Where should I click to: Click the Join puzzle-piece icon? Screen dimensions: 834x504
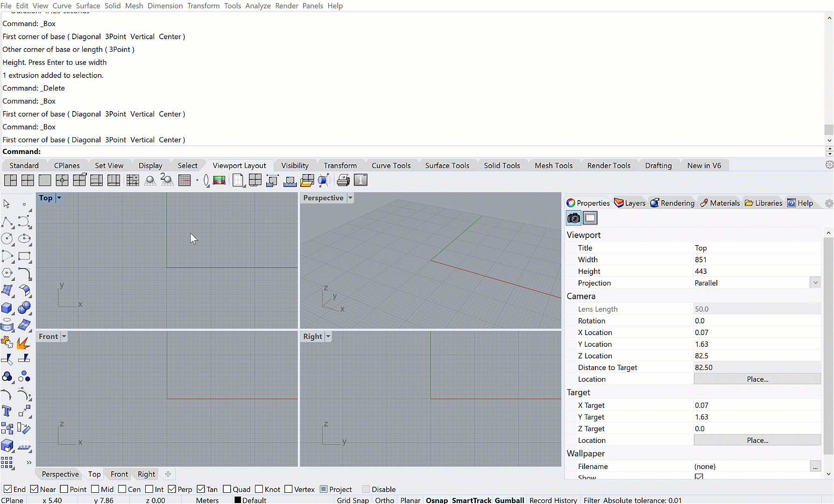(x=7, y=342)
